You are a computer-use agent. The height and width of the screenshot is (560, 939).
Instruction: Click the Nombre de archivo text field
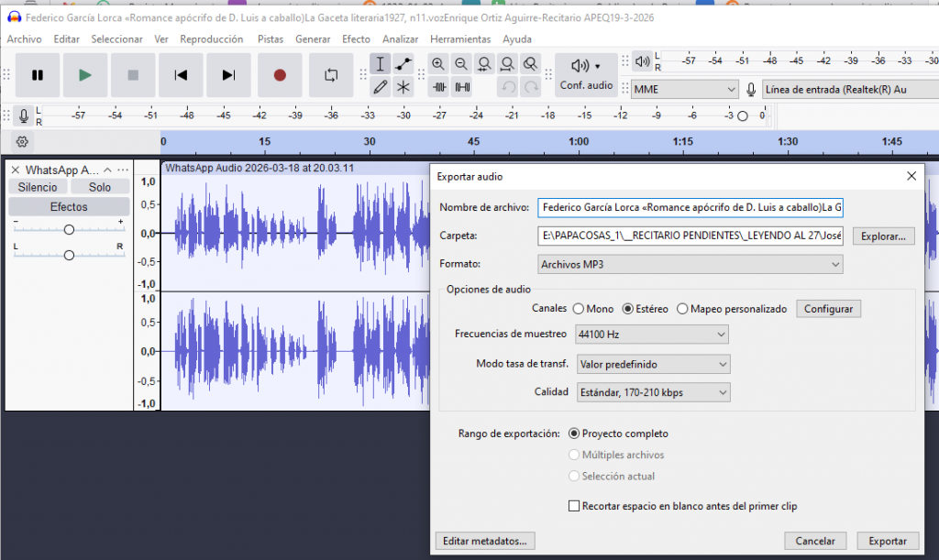click(x=690, y=207)
